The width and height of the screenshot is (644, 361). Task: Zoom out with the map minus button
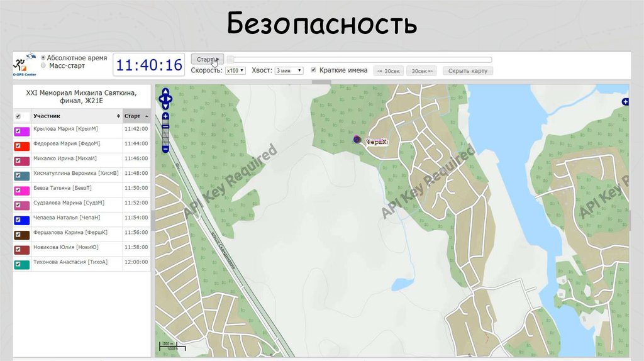click(165, 149)
